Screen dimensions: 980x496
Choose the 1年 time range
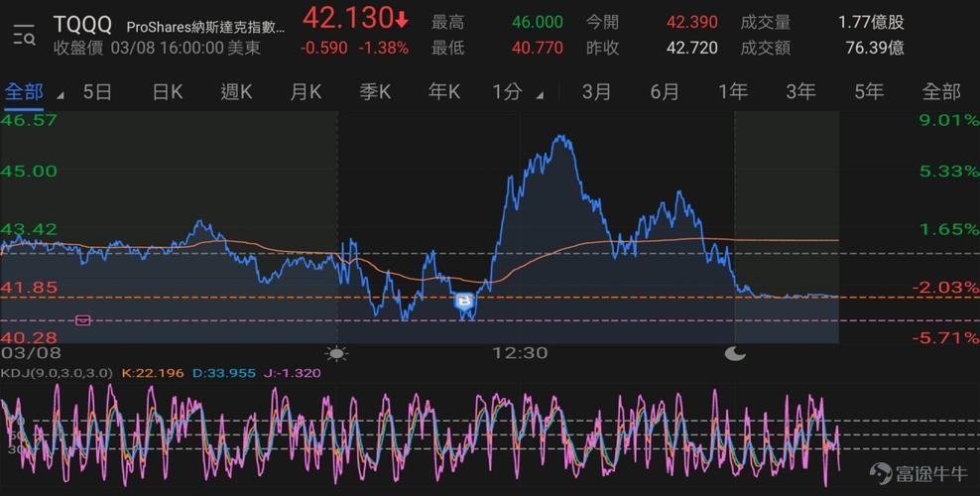coord(732,92)
